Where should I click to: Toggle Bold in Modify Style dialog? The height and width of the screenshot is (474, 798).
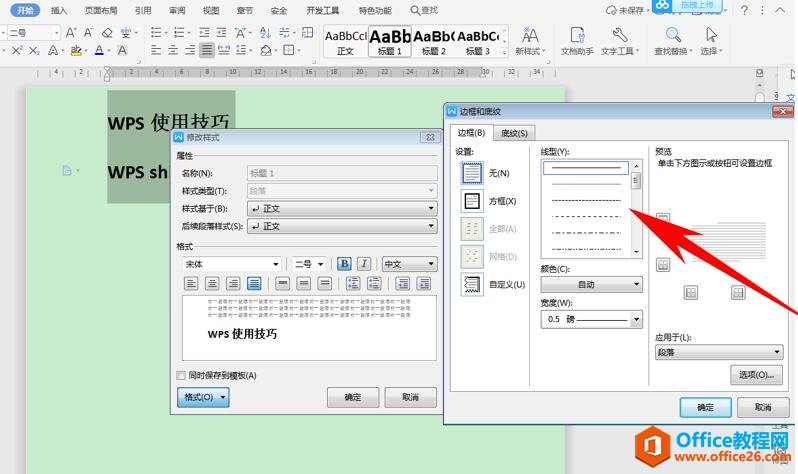[x=344, y=264]
